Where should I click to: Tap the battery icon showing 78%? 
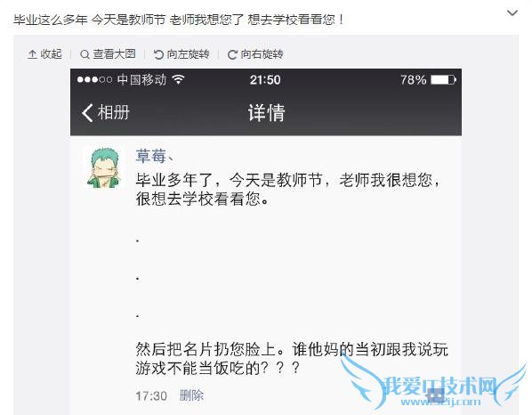[x=443, y=80]
